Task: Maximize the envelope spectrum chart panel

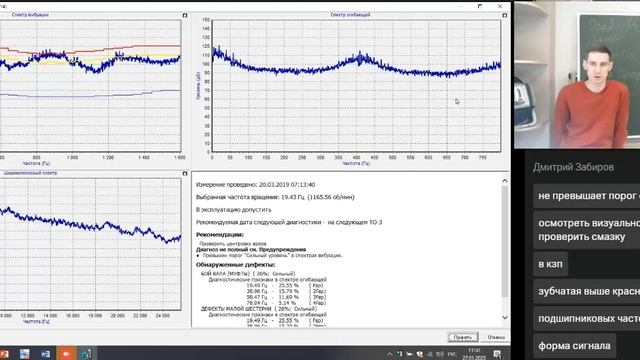Action: (504, 15)
